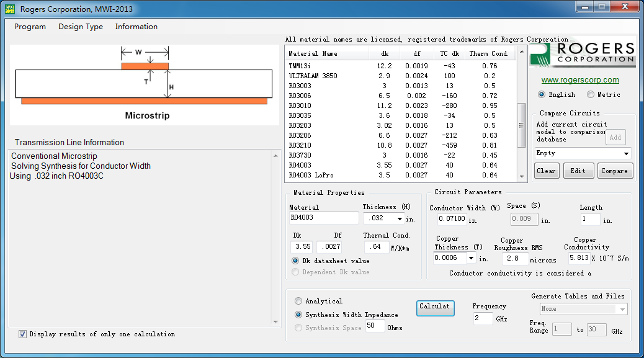The width and height of the screenshot is (644, 358).
Task: Click the dk column header
Action: point(385,54)
